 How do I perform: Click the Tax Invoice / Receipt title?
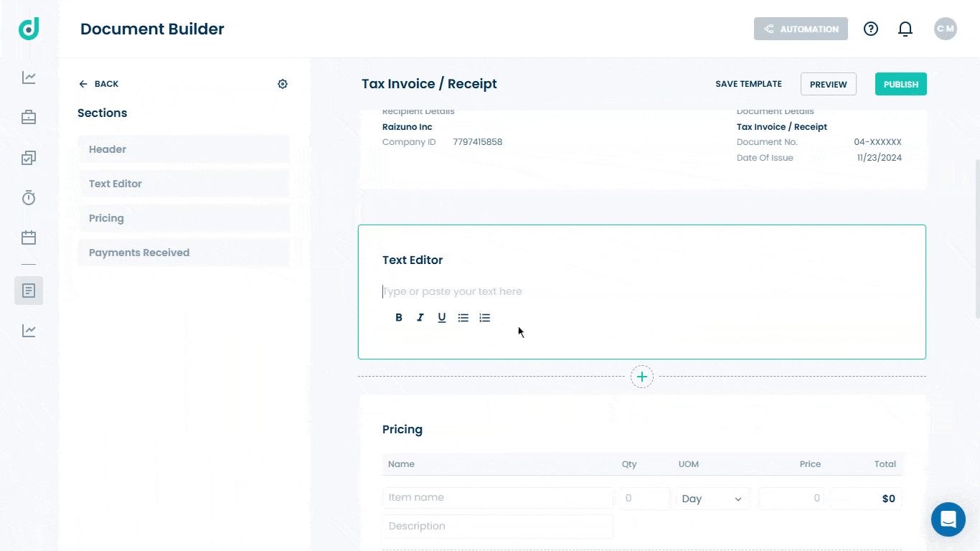click(429, 84)
